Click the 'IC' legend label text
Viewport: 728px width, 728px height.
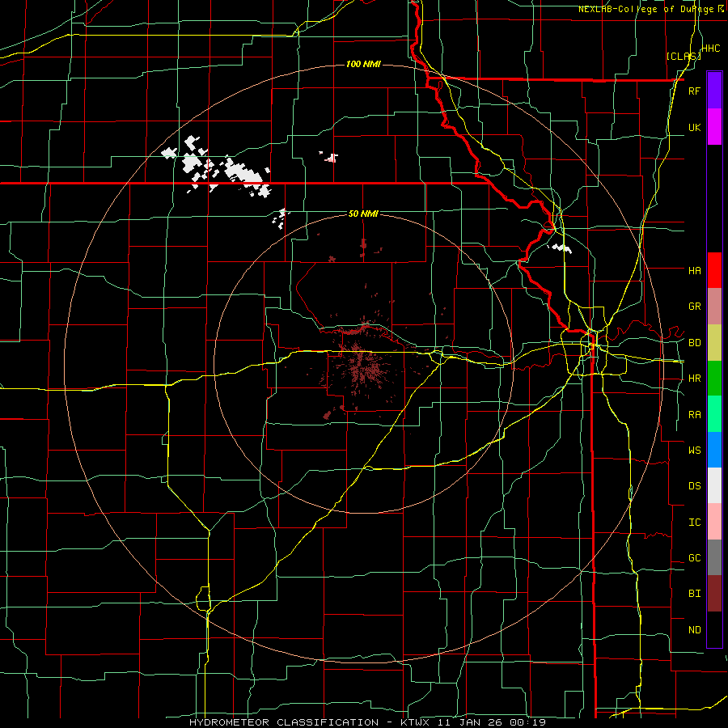694,523
